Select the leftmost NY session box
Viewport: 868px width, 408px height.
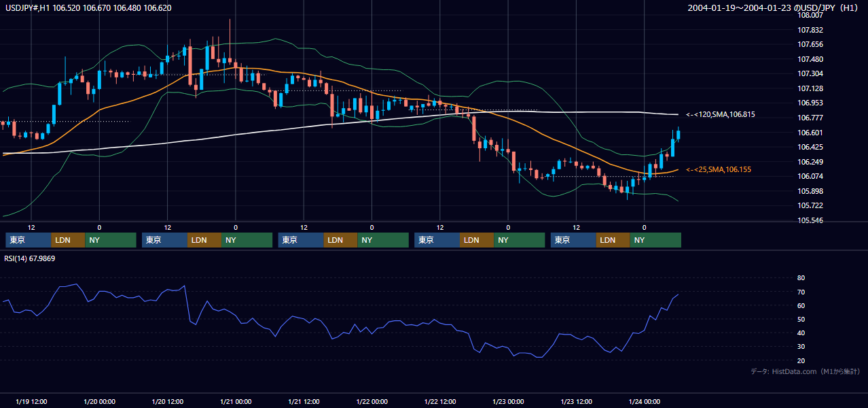pos(111,240)
